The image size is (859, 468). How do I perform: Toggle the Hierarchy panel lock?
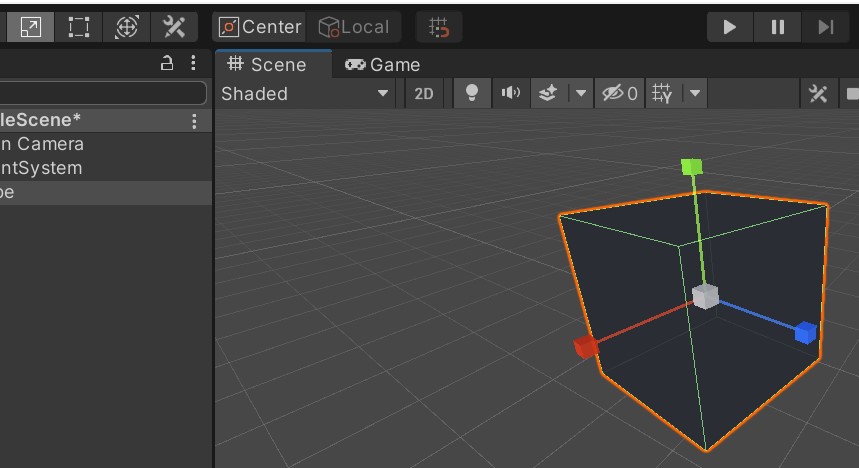[167, 63]
